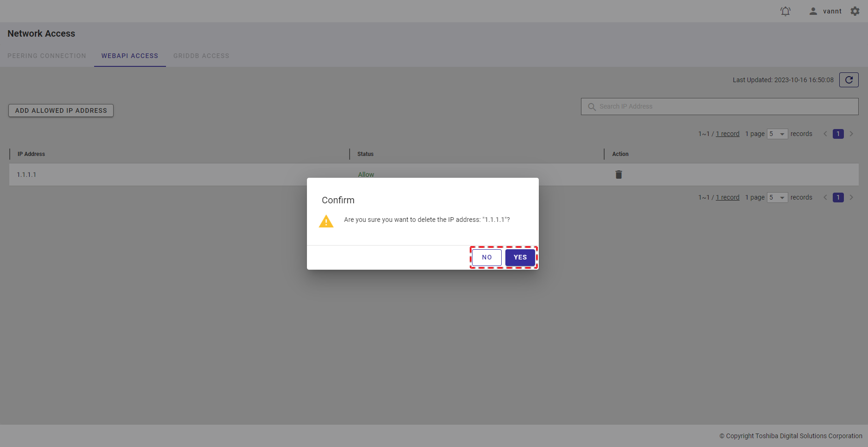
Task: Click the Confirm dialog title
Action: pyautogui.click(x=338, y=200)
